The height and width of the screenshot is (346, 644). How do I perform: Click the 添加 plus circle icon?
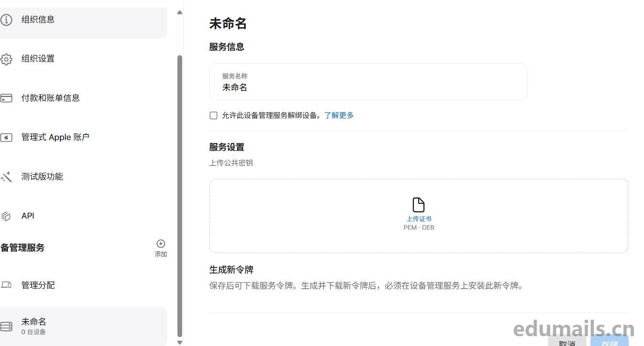(x=160, y=244)
